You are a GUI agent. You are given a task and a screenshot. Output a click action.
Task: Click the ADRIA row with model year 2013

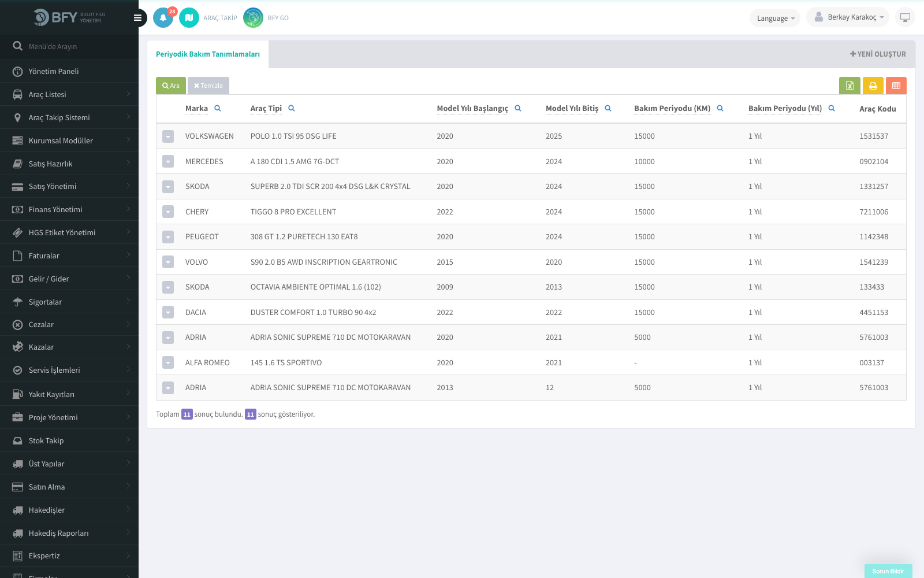click(x=531, y=388)
